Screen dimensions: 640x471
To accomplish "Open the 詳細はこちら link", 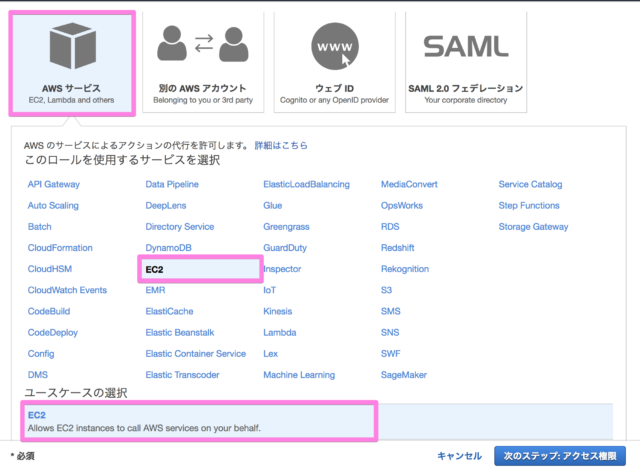I will tap(281, 145).
